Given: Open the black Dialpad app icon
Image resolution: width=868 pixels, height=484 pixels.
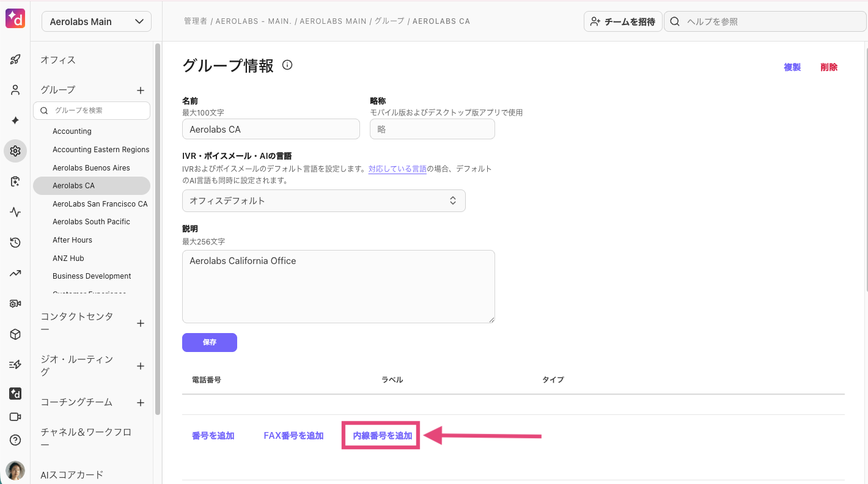Looking at the screenshot, I should [15, 394].
